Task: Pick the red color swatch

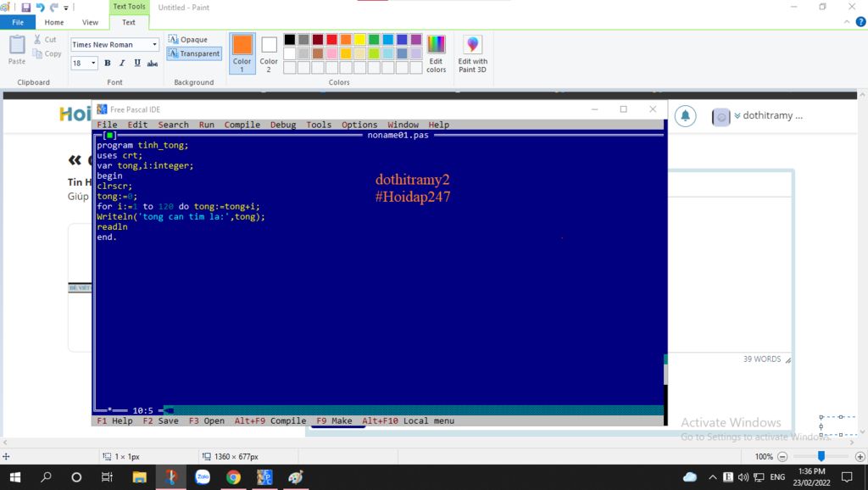Action: click(331, 39)
